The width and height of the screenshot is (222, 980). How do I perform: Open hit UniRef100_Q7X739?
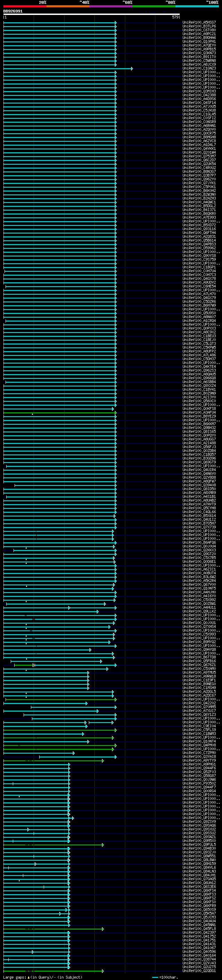point(199,527)
